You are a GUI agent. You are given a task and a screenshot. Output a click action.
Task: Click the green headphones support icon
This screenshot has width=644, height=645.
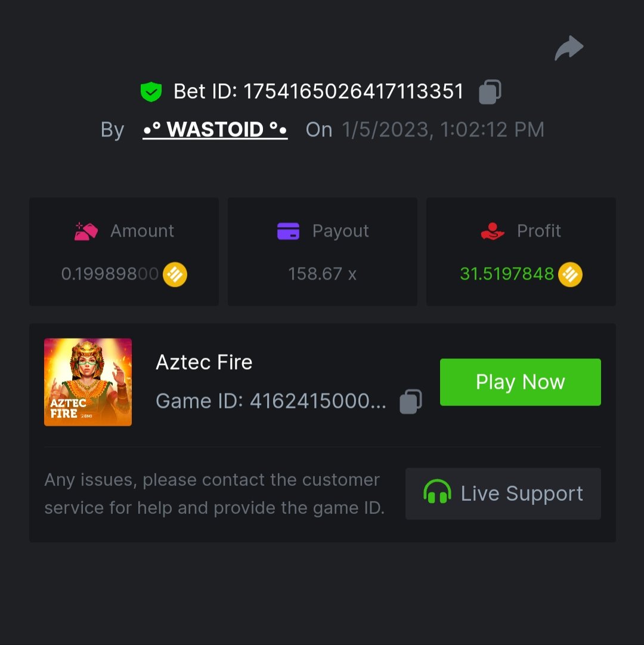tap(437, 494)
